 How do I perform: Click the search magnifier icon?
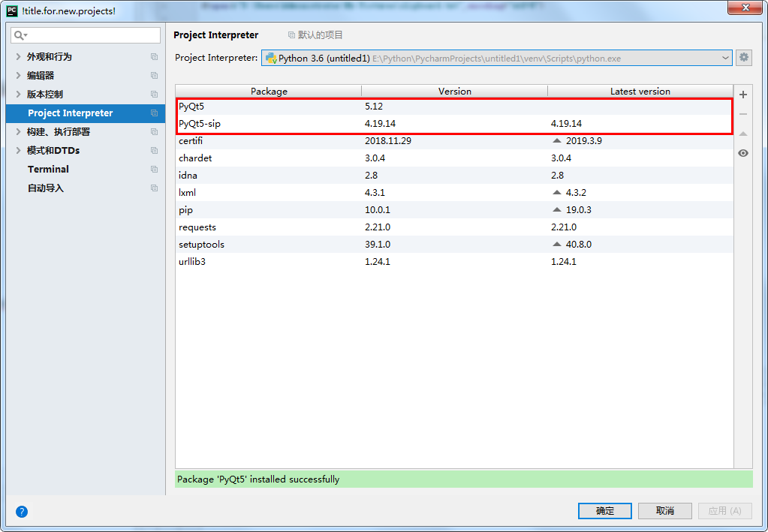point(20,35)
